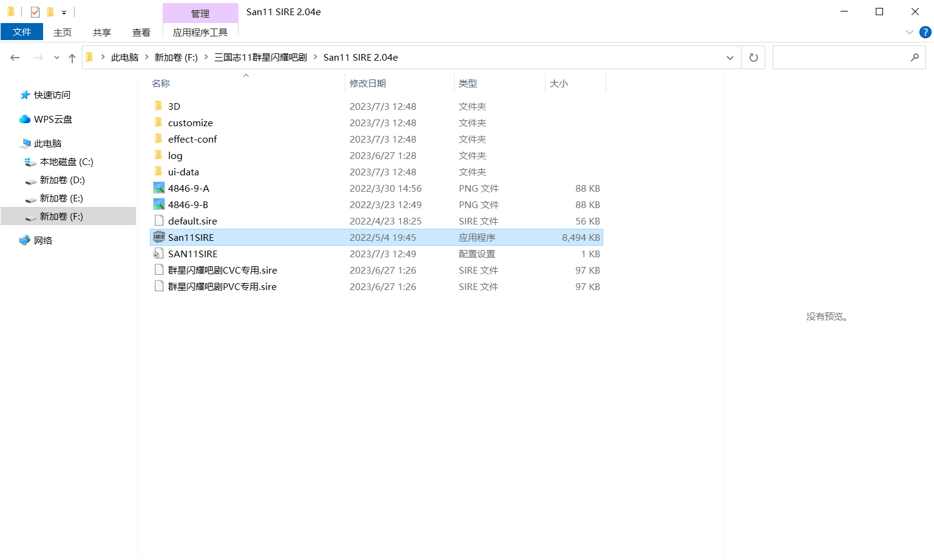Viewport: 934px width, 560px height.
Task: Expand breadcrumb chevron after 新加卷 (F:)
Action: (x=206, y=57)
